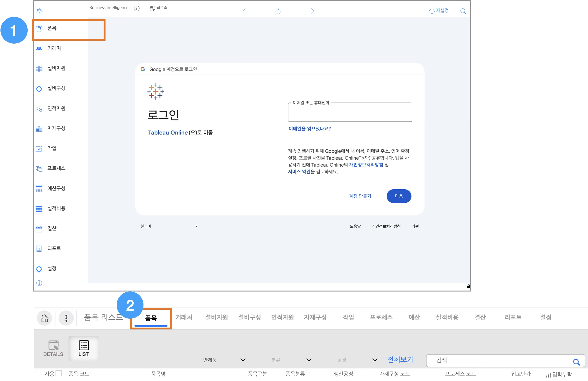The width and height of the screenshot is (588, 381).
Task: Click the home icon in top sidebar
Action: coord(40,12)
